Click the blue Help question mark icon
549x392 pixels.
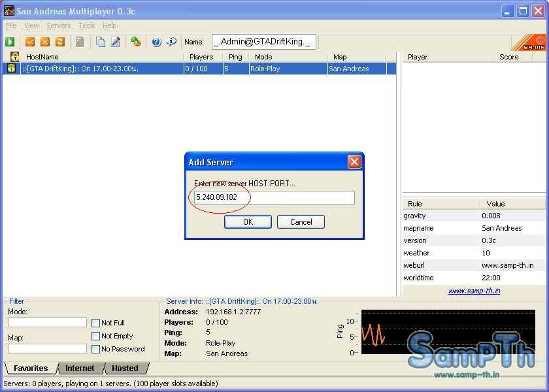(x=156, y=42)
